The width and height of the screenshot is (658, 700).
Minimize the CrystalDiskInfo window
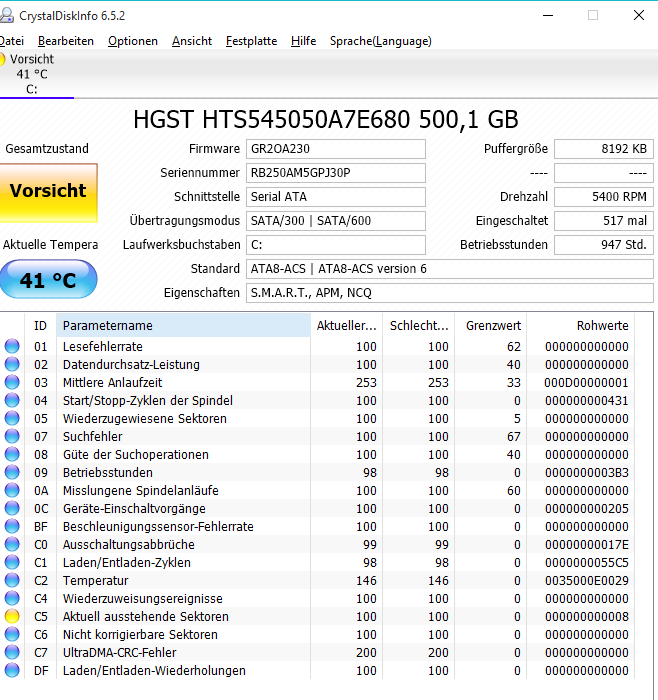click(548, 16)
